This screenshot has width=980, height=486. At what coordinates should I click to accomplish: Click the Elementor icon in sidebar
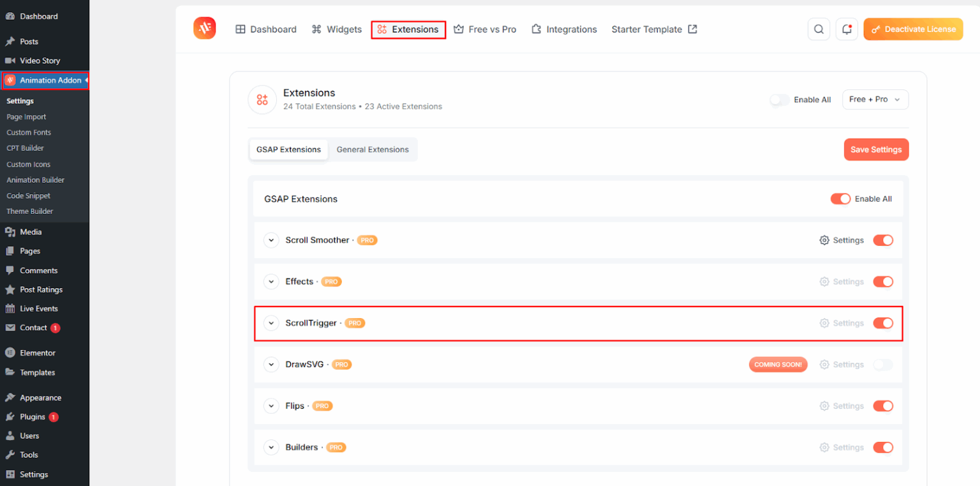click(x=10, y=353)
